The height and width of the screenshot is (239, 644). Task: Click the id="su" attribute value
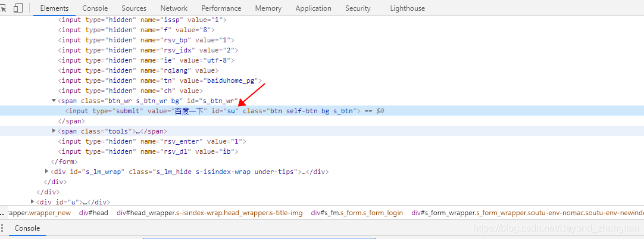230,111
